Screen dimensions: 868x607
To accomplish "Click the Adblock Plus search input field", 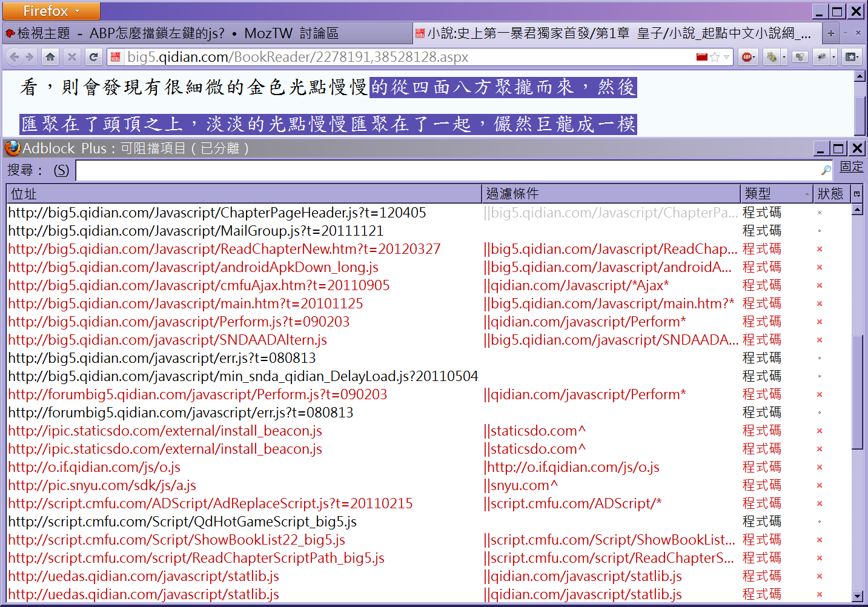I will 448,170.
